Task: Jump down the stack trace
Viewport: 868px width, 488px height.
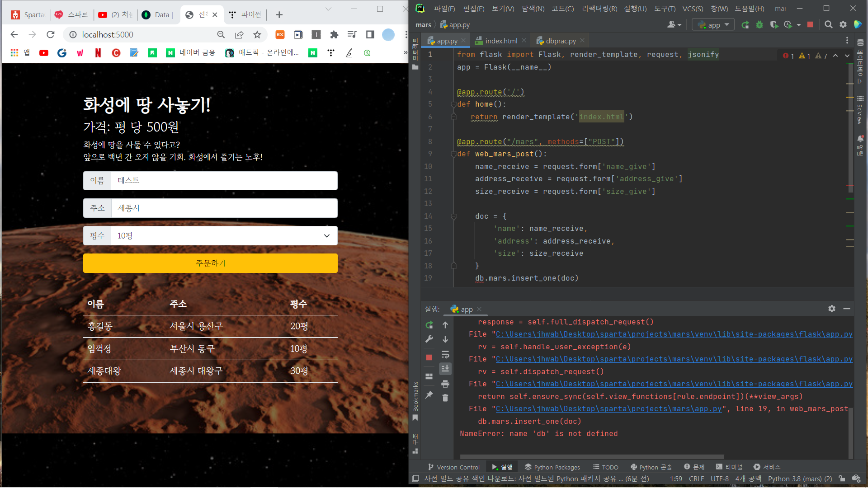Action: [445, 339]
